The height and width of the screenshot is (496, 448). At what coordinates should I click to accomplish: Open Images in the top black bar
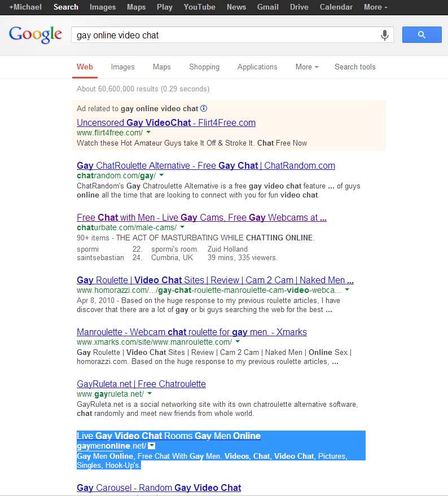(x=103, y=7)
